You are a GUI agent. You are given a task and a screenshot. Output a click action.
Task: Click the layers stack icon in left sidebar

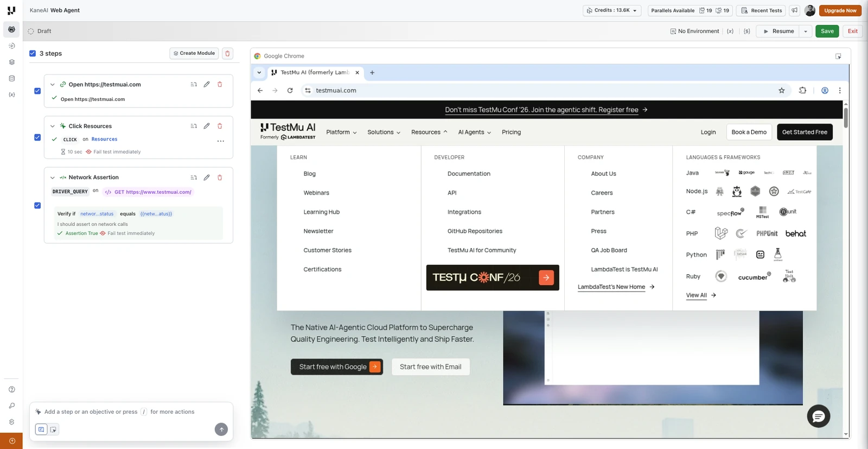click(x=11, y=62)
